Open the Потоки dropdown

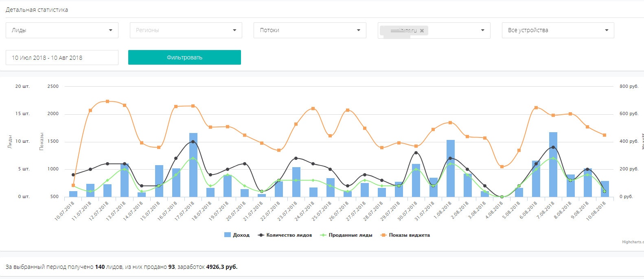pos(309,30)
